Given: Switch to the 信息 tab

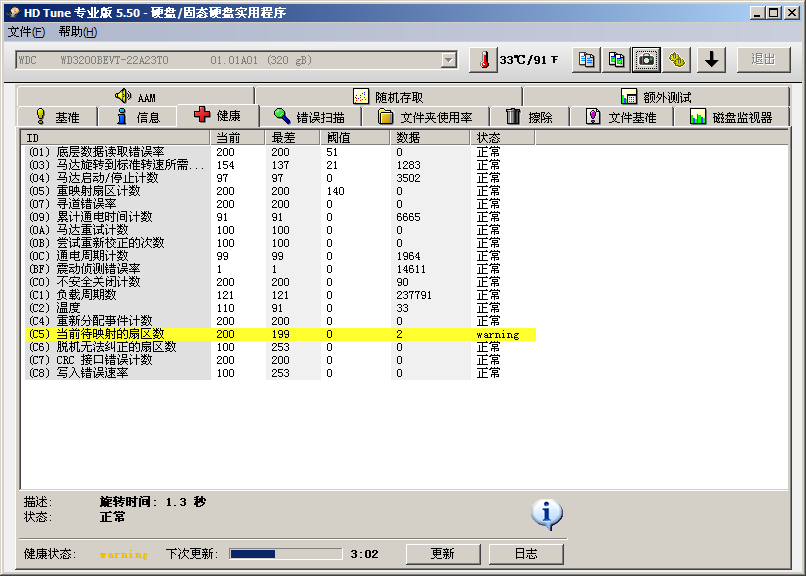Looking at the screenshot, I should [138, 117].
